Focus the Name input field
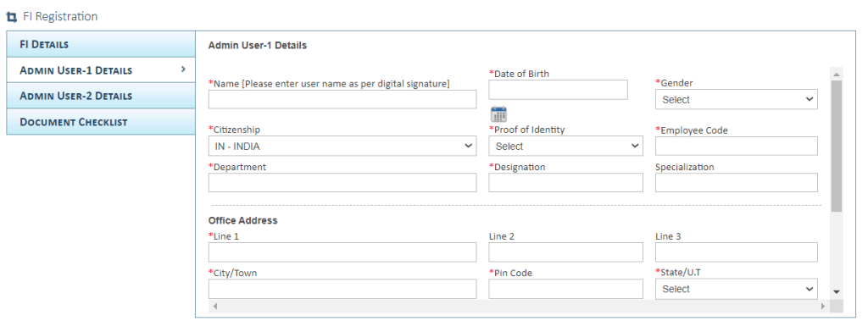Image resolution: width=868 pixels, height=332 pixels. [342, 100]
